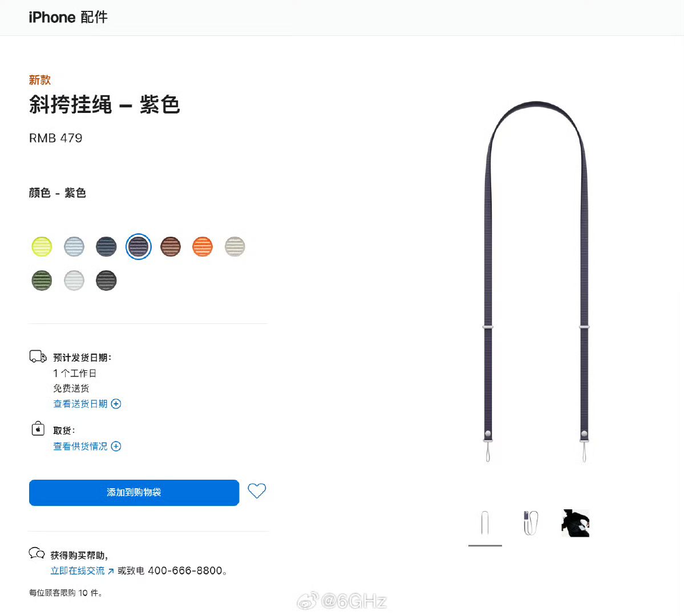Click the chat bubbles help icon
This screenshot has height=616, width=684.
pos(37,553)
